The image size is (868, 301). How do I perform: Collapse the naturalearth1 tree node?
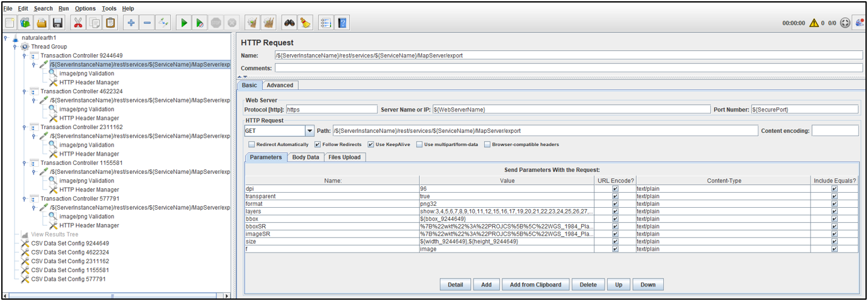[x=6, y=38]
